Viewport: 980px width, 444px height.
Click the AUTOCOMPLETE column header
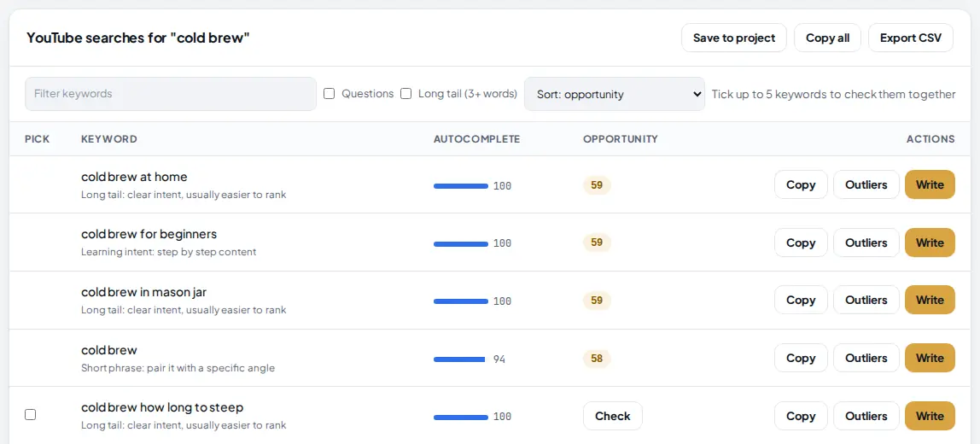tap(477, 139)
